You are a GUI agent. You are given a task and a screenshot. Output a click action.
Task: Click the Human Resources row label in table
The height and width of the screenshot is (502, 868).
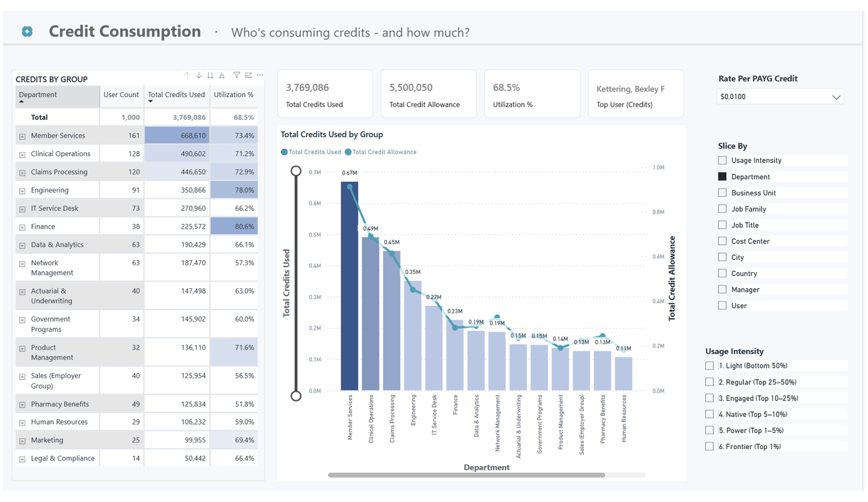(x=59, y=422)
